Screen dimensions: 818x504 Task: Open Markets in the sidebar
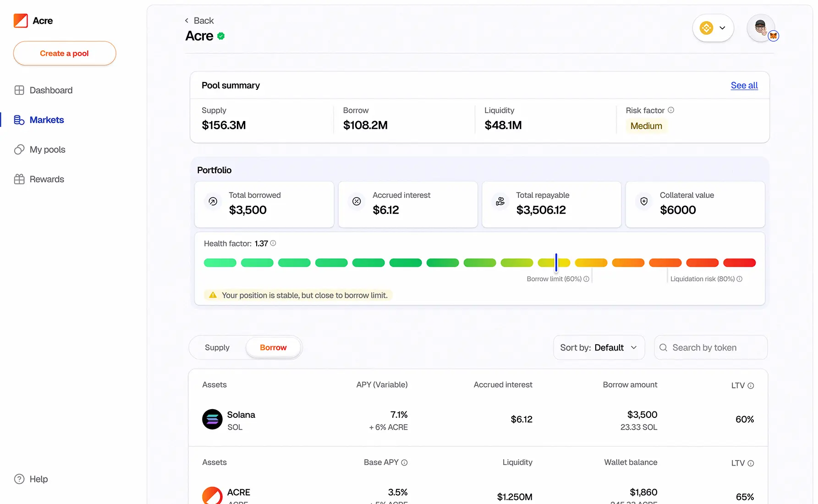click(x=47, y=120)
